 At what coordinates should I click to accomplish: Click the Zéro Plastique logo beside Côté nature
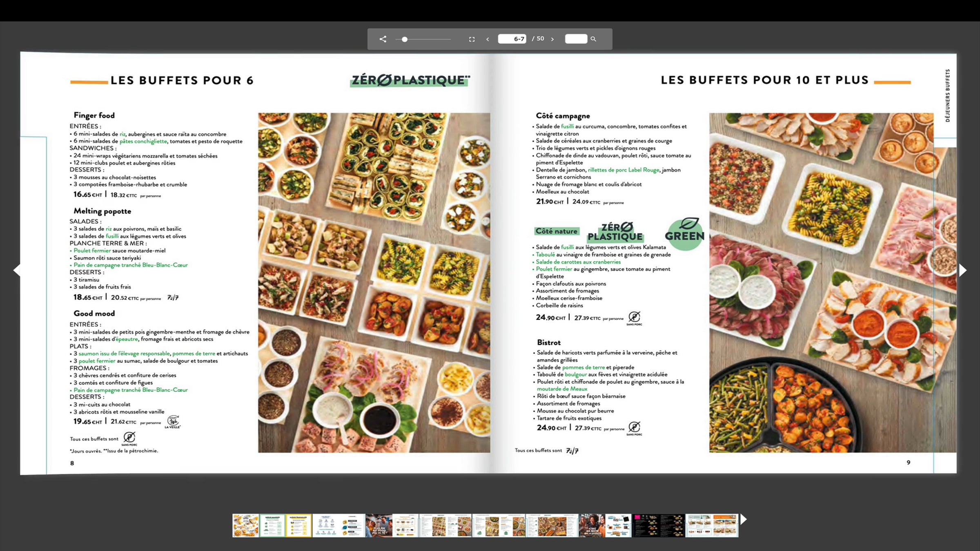615,231
